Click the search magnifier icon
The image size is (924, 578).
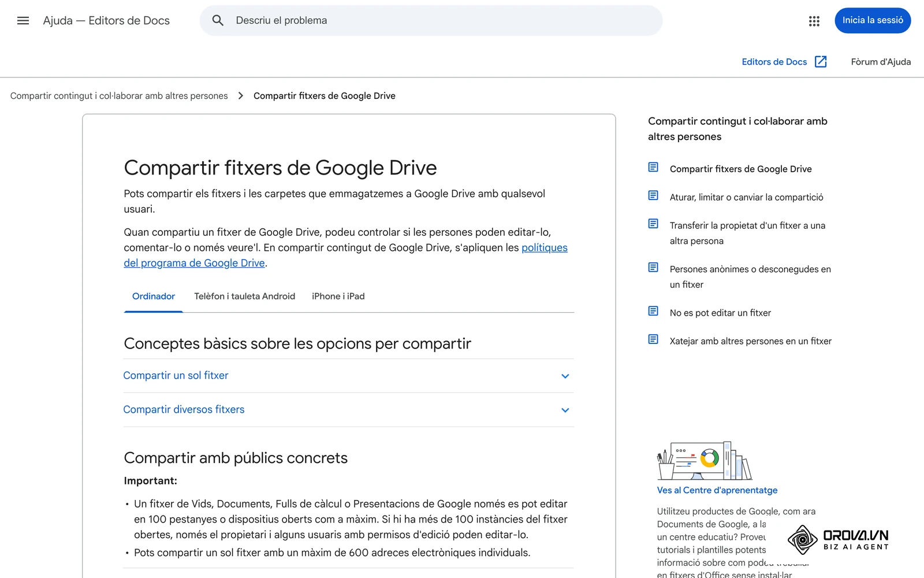[218, 21]
